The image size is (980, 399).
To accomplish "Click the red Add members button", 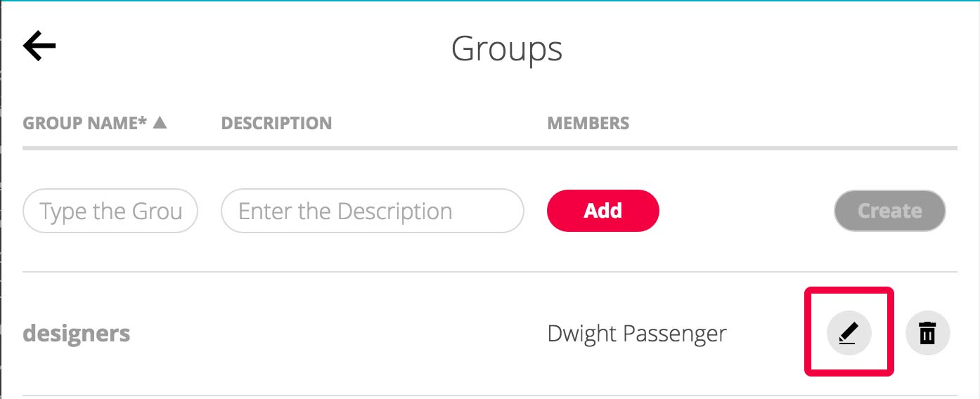I will click(603, 211).
